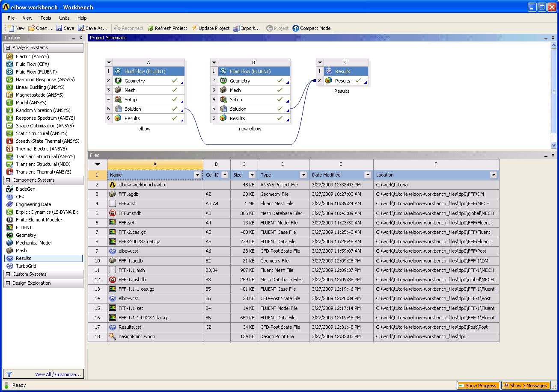
Task: Expand the Custom Systems section
Action: (x=8, y=274)
